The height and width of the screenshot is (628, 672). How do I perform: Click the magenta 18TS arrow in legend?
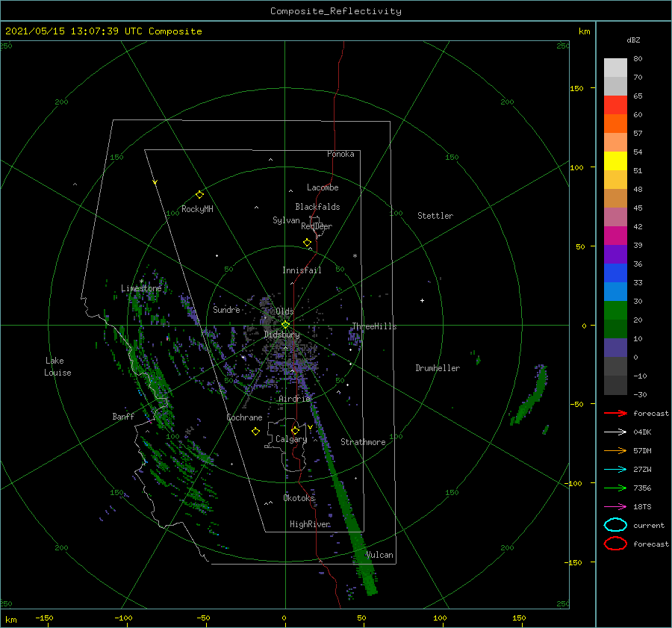pos(615,507)
